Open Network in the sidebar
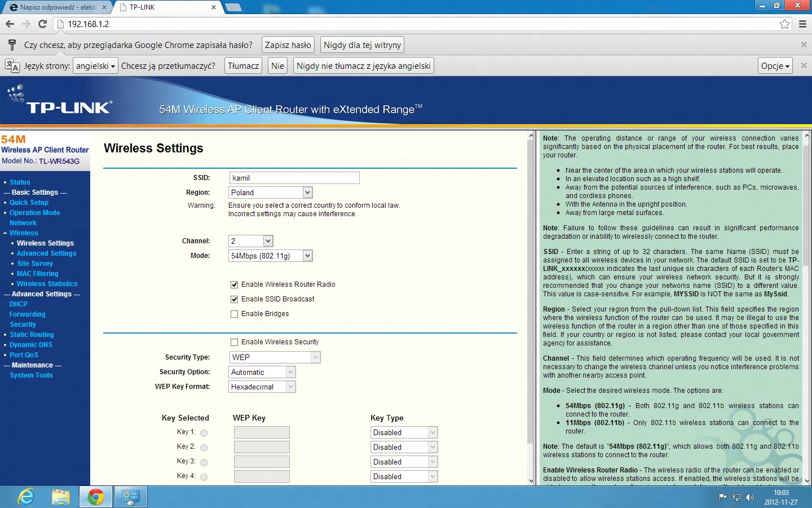The width and height of the screenshot is (812, 508). pos(23,223)
